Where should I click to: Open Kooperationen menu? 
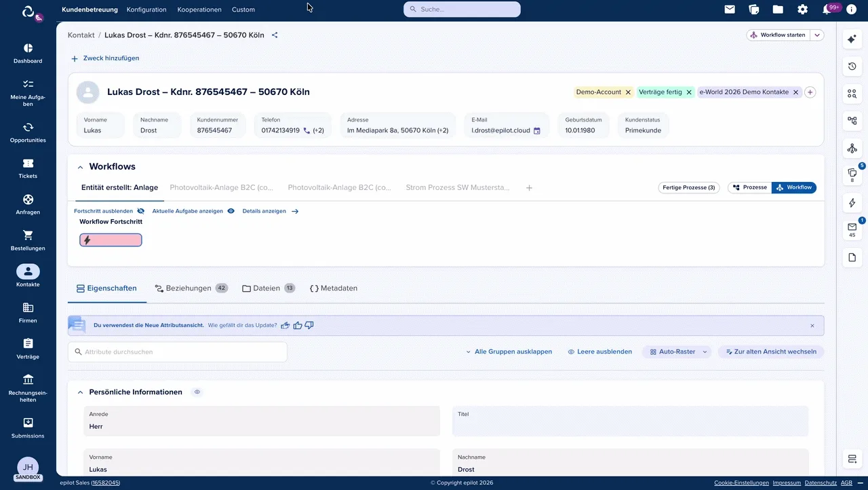[x=199, y=10]
